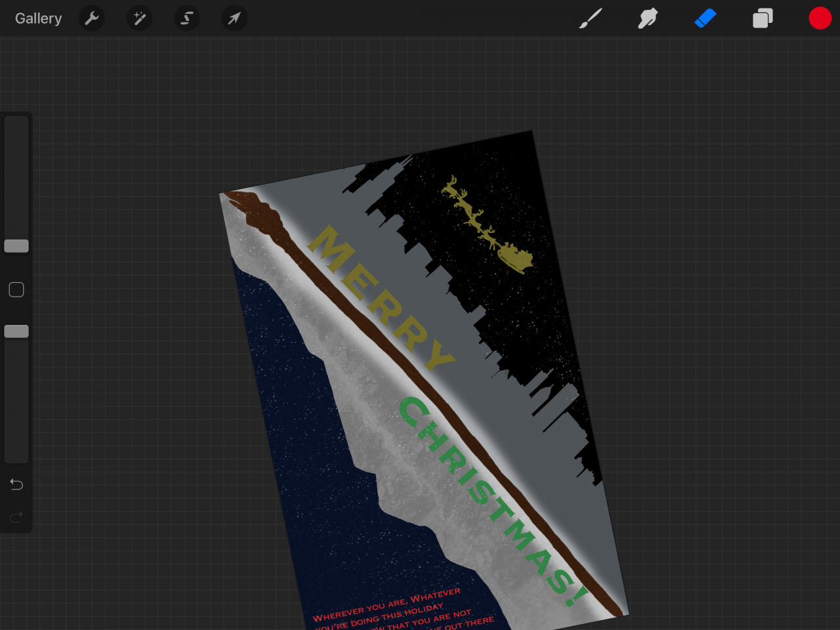This screenshot has height=630, width=840.
Task: Open the Adjustments magic wand menu
Action: [x=139, y=18]
